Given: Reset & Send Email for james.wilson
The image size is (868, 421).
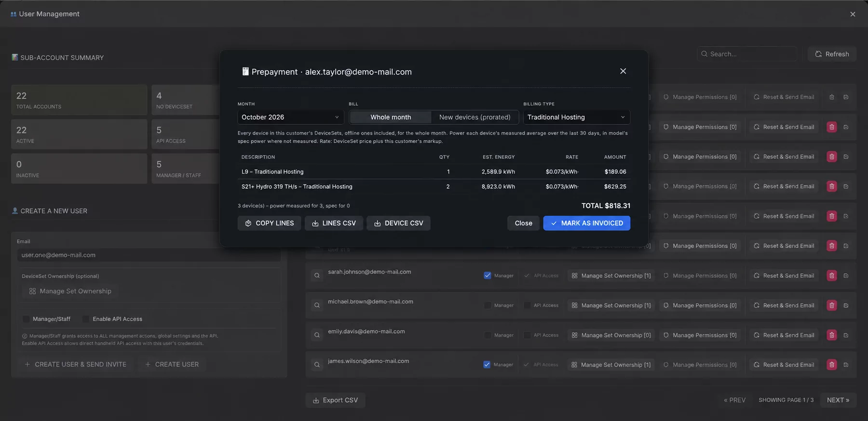Looking at the screenshot, I should pos(784,365).
